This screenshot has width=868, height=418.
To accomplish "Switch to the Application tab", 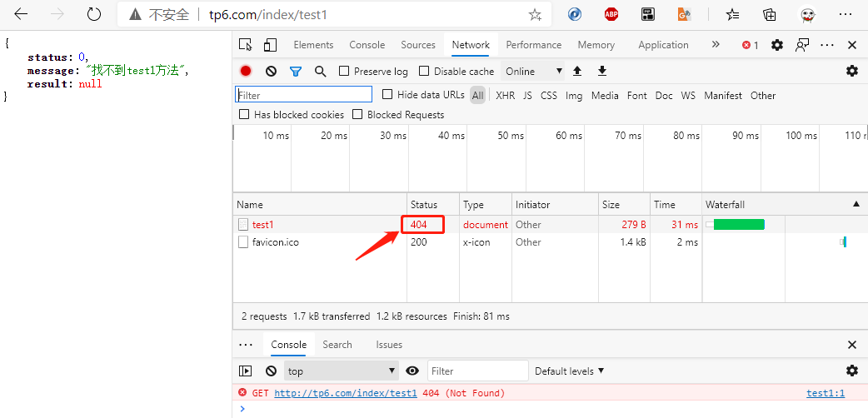I will 663,45.
